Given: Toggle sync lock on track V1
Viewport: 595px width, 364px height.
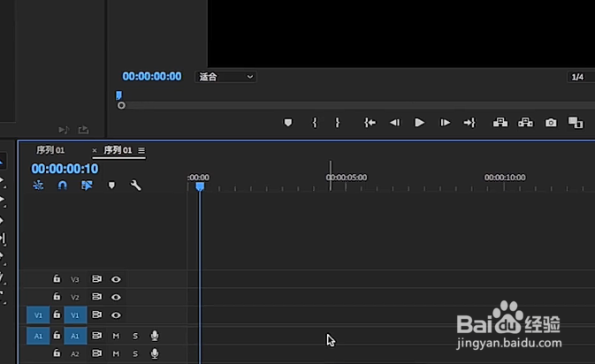Looking at the screenshot, I should [96, 315].
